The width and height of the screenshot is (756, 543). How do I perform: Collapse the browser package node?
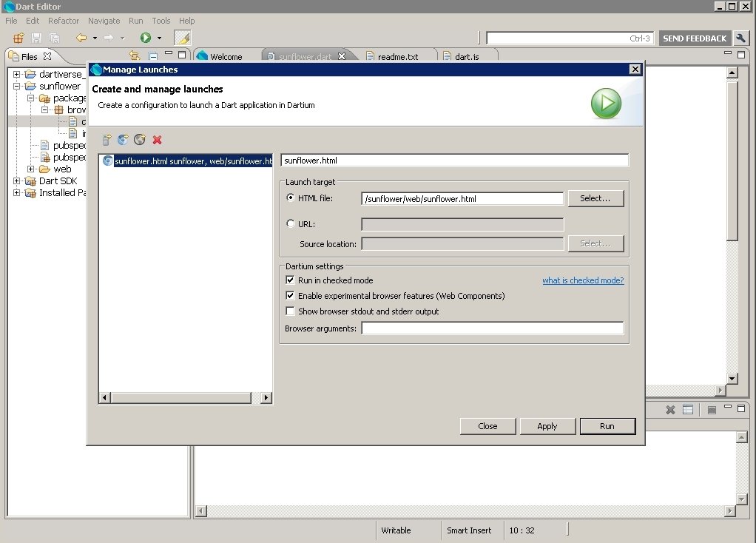(x=44, y=110)
